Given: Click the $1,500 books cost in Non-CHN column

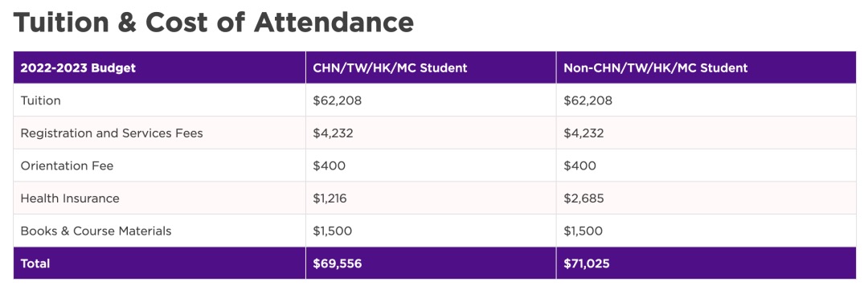Looking at the screenshot, I should [583, 231].
